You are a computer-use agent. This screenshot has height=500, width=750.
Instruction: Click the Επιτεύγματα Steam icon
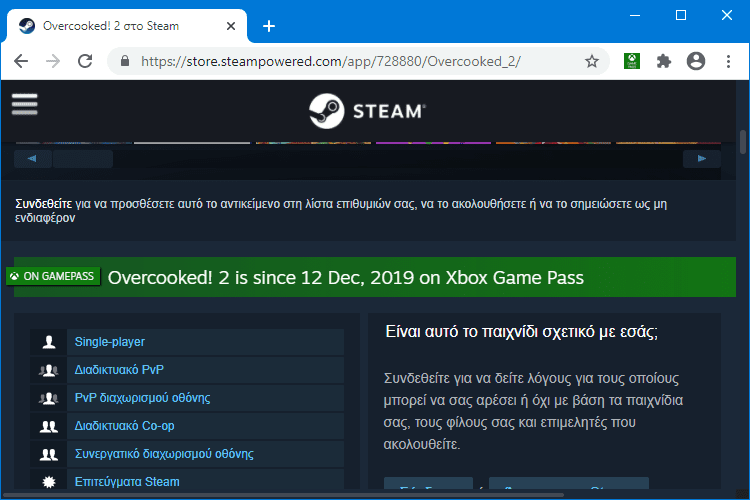click(x=49, y=481)
